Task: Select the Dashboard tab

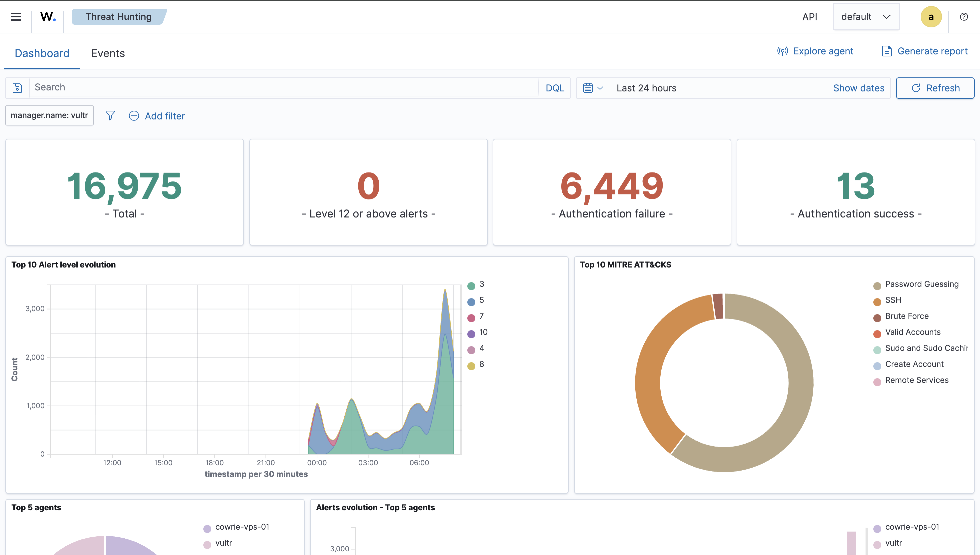Action: point(42,53)
